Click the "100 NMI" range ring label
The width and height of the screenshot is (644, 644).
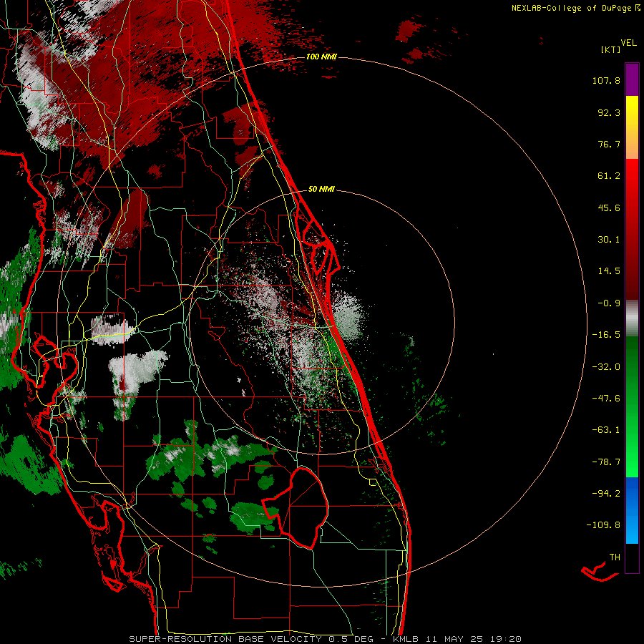(x=321, y=57)
